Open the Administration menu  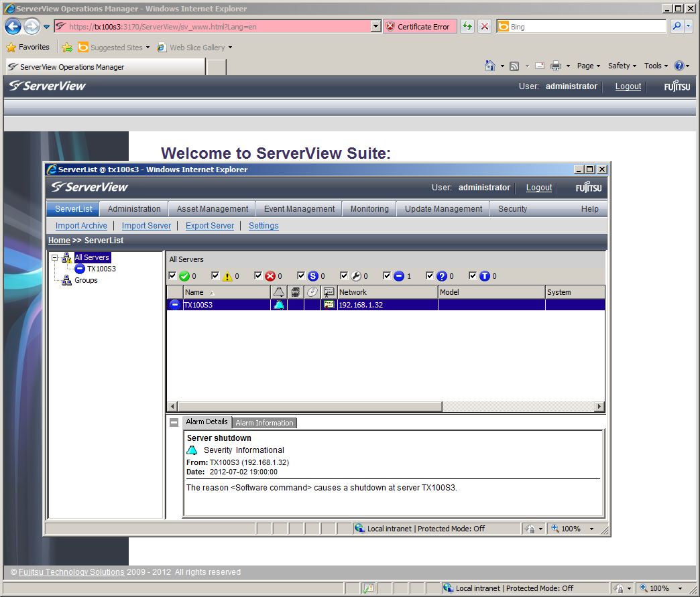coord(134,209)
